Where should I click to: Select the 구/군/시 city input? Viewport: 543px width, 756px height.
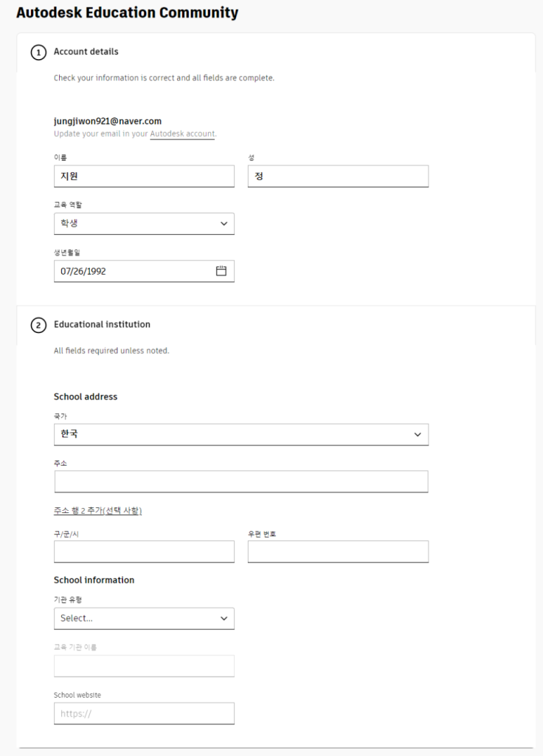[144, 551]
